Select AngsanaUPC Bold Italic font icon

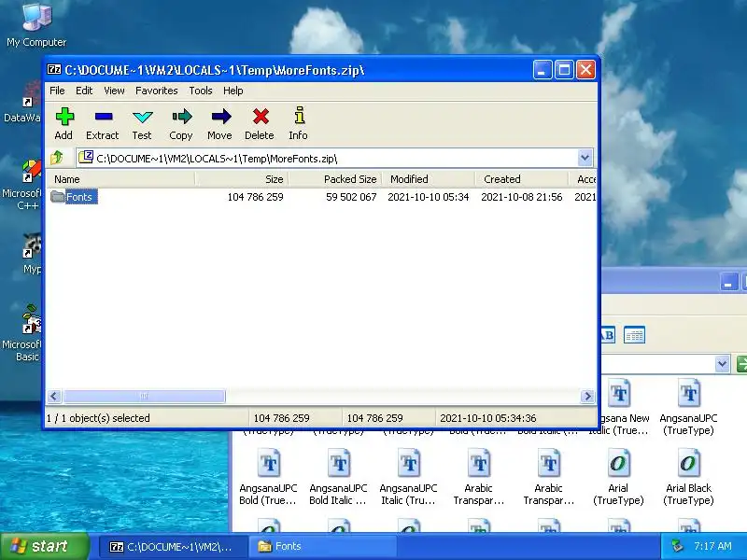point(338,476)
